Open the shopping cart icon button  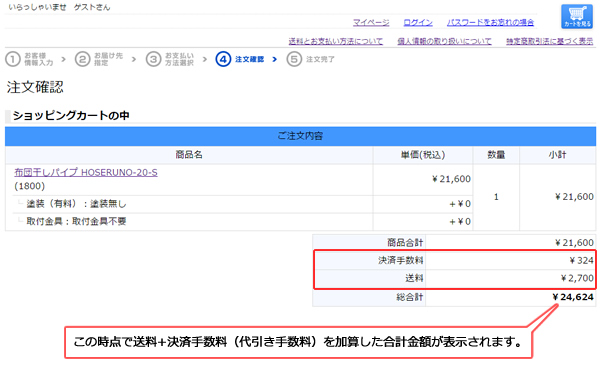pyautogui.click(x=577, y=16)
